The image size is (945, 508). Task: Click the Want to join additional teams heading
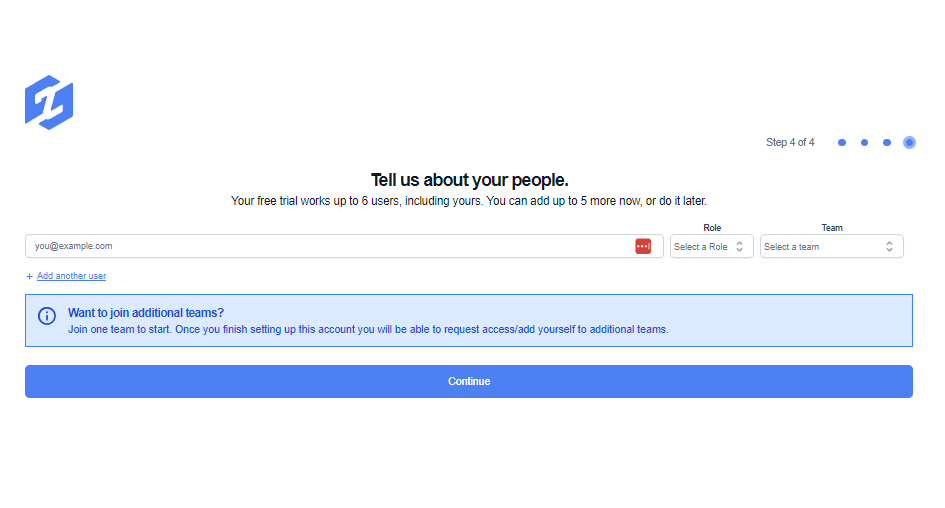146,312
